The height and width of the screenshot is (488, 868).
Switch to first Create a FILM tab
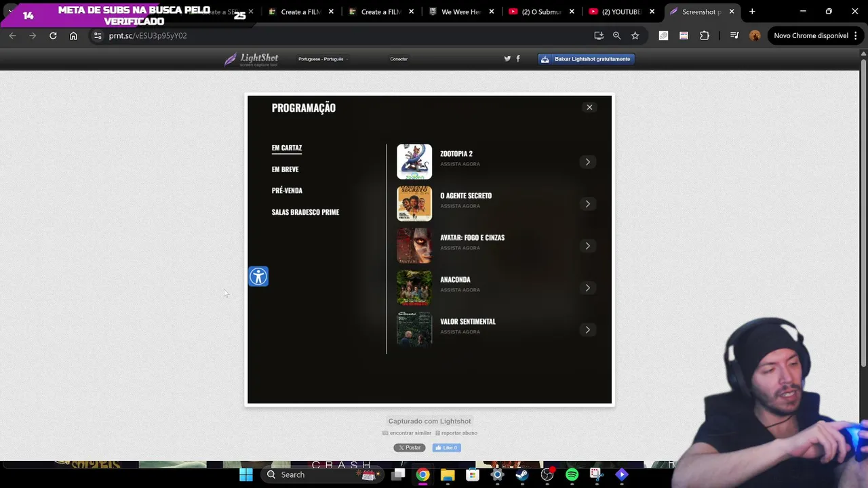click(300, 12)
